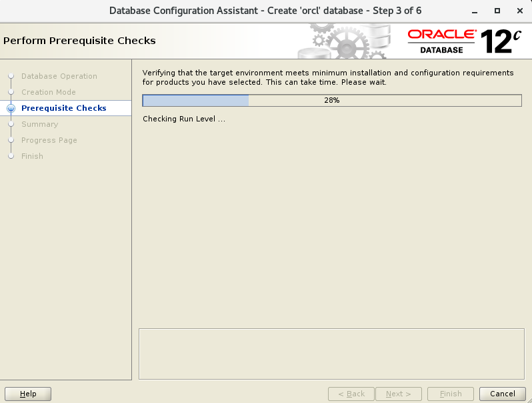Click the Summary step bullet
This screenshot has width=532, height=403.
[x=11, y=124]
